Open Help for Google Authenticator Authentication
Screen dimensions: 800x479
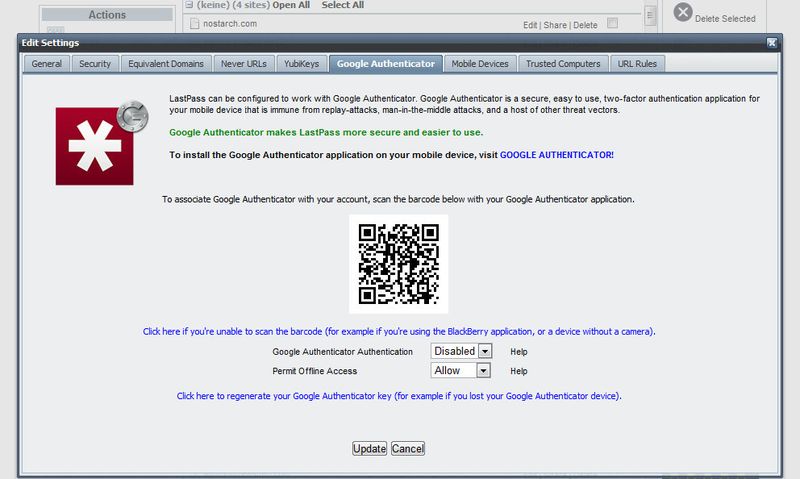coord(519,351)
